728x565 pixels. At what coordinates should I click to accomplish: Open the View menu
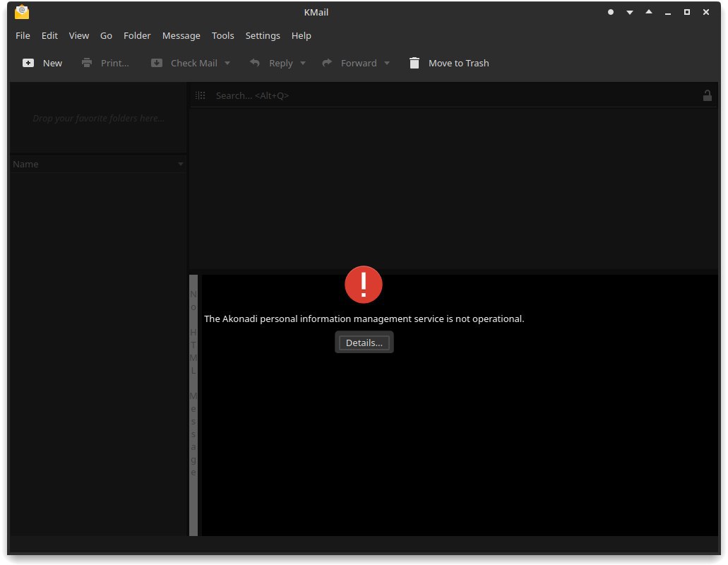pyautogui.click(x=79, y=36)
